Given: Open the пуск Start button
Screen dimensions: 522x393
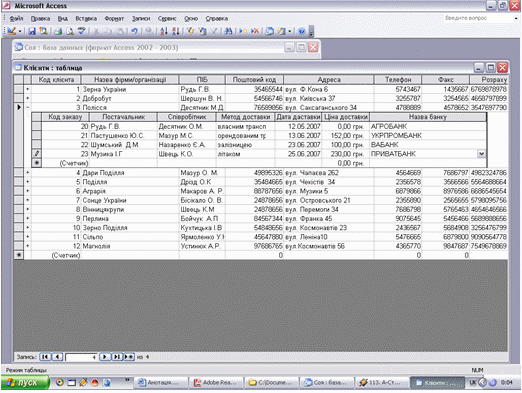Looking at the screenshot, I should (25, 383).
